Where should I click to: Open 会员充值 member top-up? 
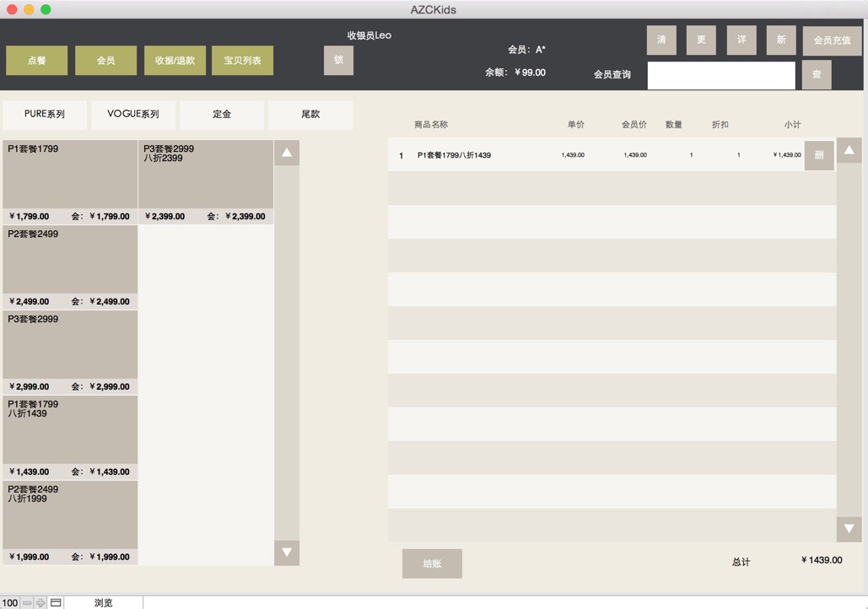[832, 40]
